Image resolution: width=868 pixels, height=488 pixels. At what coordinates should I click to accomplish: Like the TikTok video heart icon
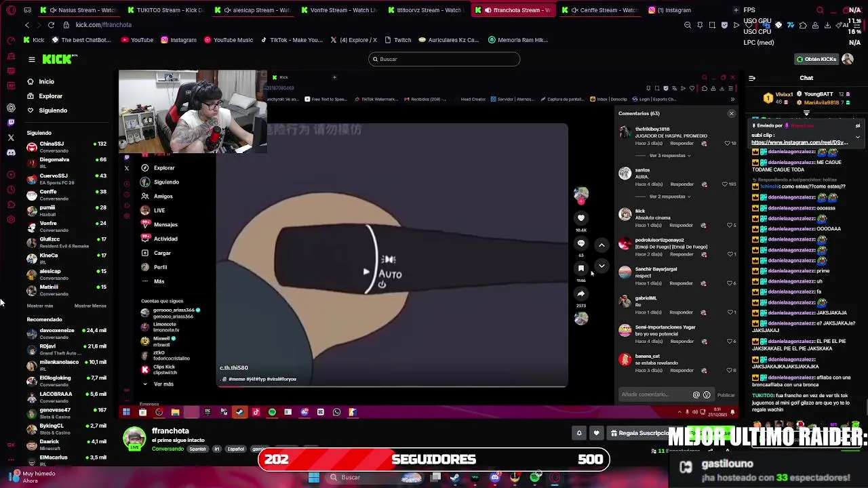click(581, 218)
